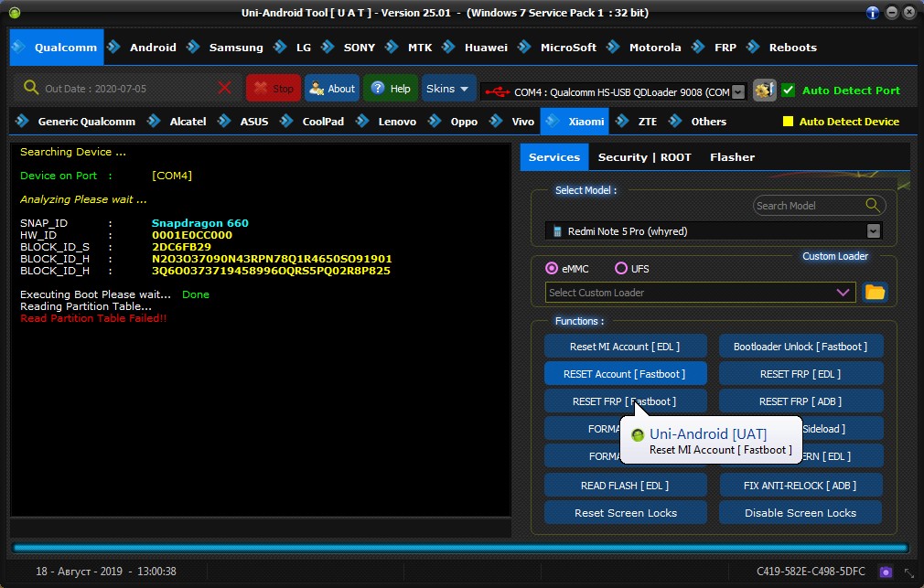Click RESET FRP [ ADB ] button
The width and height of the screenshot is (924, 588).
[x=800, y=401]
